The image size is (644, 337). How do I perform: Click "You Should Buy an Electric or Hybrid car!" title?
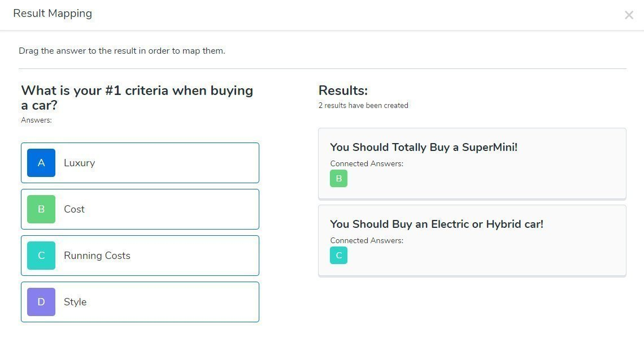tap(436, 224)
